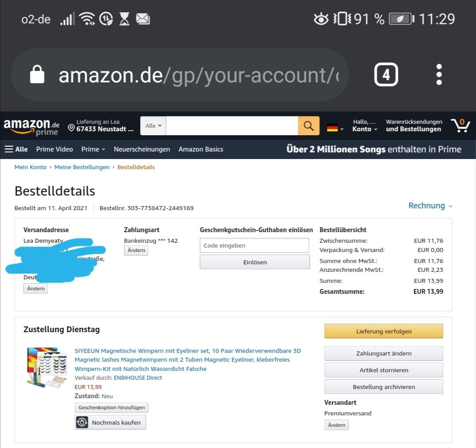Expand the Alle search category dropdown

tap(153, 126)
